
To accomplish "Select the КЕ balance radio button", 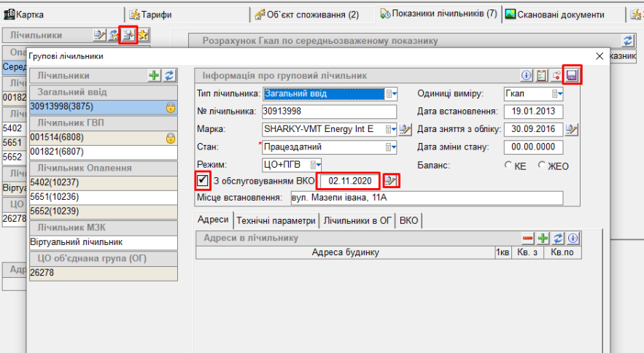I will 508,166.
